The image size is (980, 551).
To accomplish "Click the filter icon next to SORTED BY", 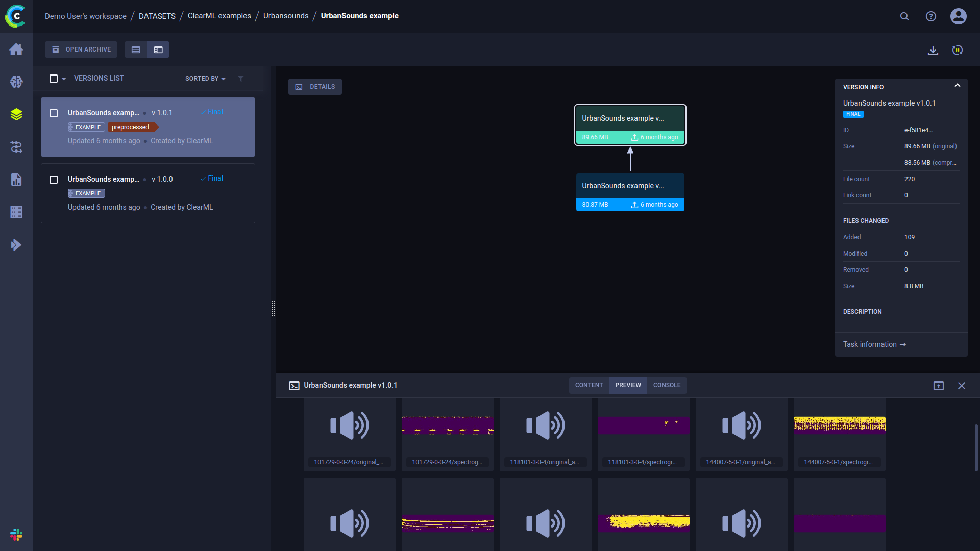I will [x=241, y=78].
